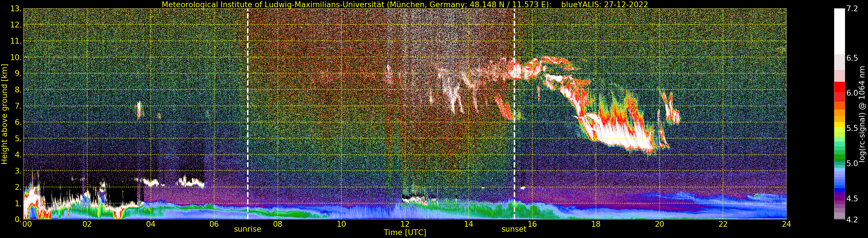Viewport: 868px width, 238px height.
Task: Click the white top segment of the colorbar
Action: [839, 31]
